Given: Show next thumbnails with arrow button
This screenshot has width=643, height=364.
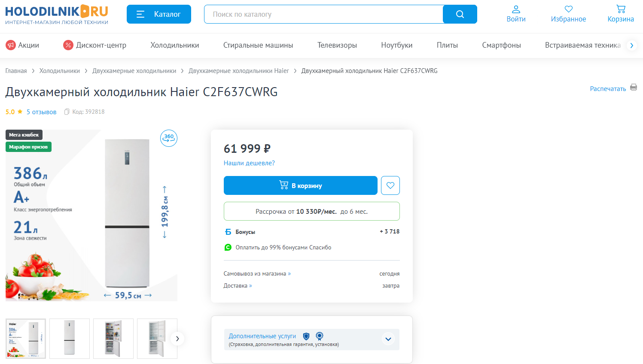Looking at the screenshot, I should pos(177,339).
